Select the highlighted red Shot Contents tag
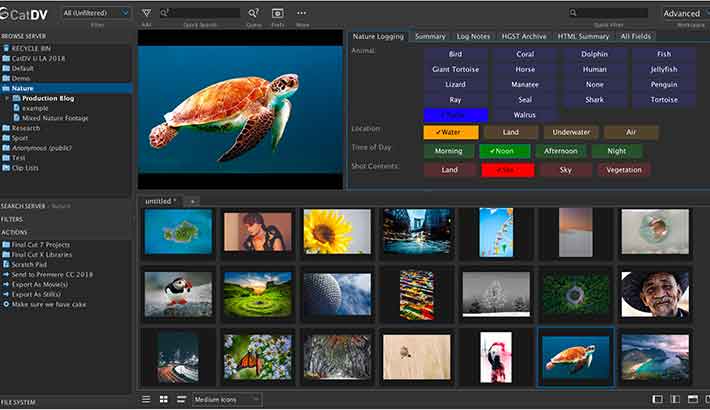The width and height of the screenshot is (710, 410). (x=507, y=170)
